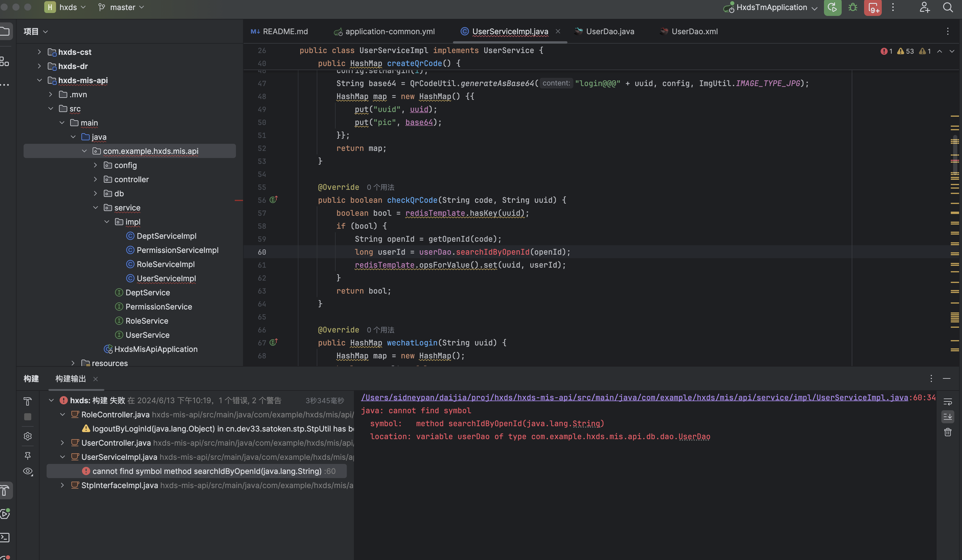Select UserService interface in tree
Viewport: 962px width, 560px height.
(147, 335)
